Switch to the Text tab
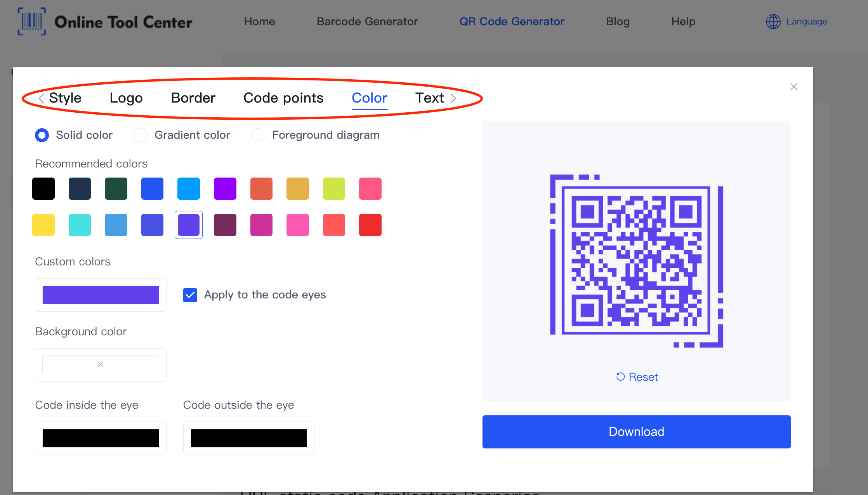Viewport: 868px width, 495px height. (429, 97)
